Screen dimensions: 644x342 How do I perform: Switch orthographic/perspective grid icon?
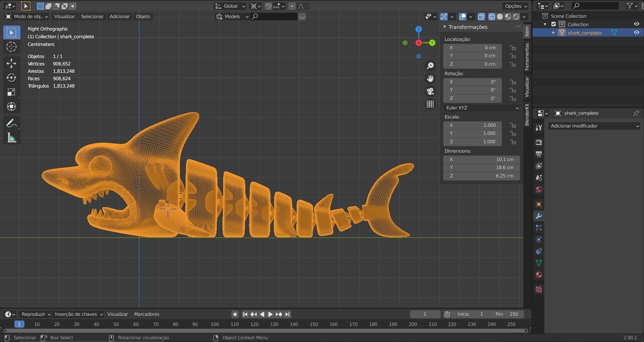(x=430, y=104)
